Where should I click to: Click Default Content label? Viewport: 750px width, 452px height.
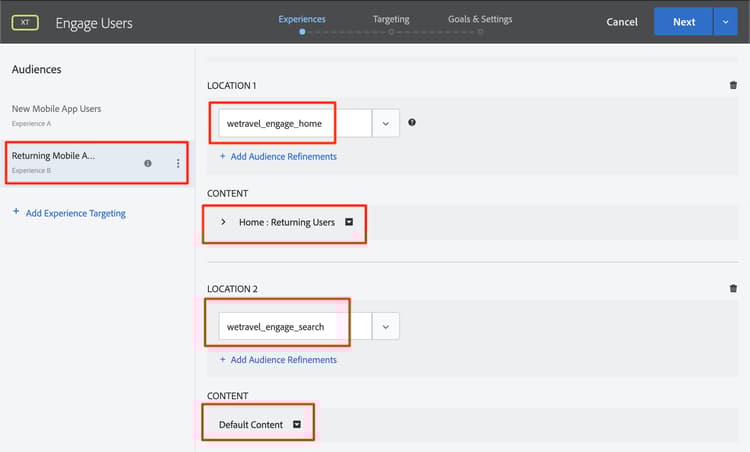point(251,425)
